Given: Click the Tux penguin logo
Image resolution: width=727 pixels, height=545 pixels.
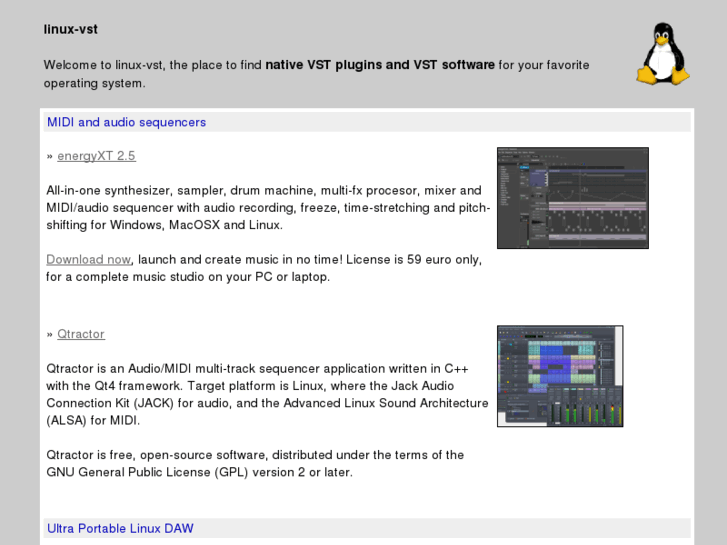Looking at the screenshot, I should [663, 54].
